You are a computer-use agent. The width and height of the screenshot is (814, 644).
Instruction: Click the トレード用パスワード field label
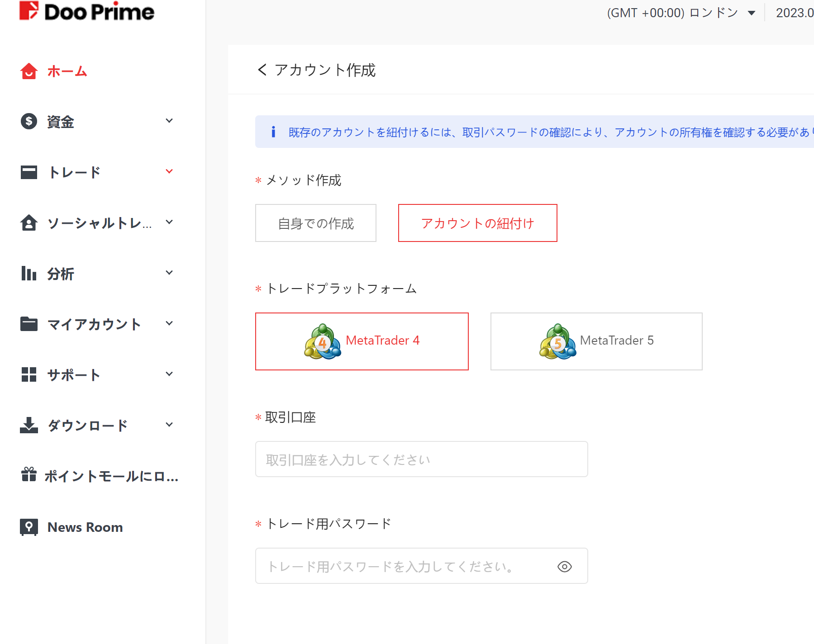point(329,524)
